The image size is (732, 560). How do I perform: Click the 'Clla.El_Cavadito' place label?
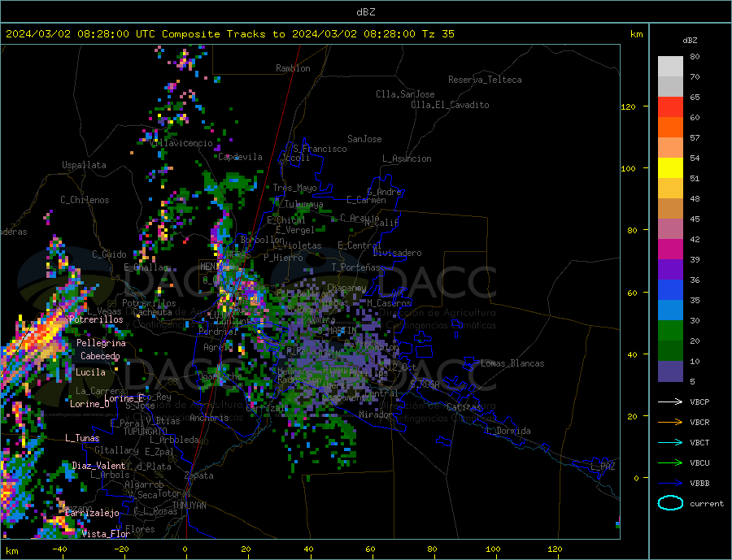(450, 105)
